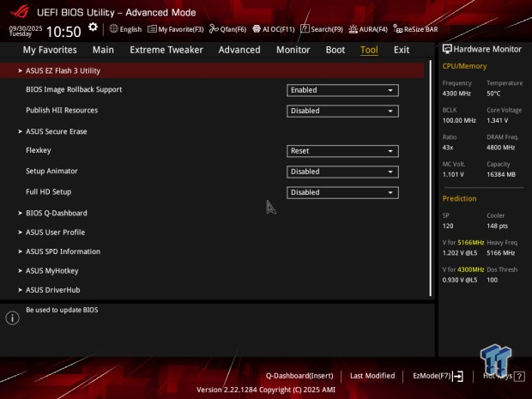This screenshot has width=532, height=399.
Task: Click the 50°C temperature value
Action: 493,94
